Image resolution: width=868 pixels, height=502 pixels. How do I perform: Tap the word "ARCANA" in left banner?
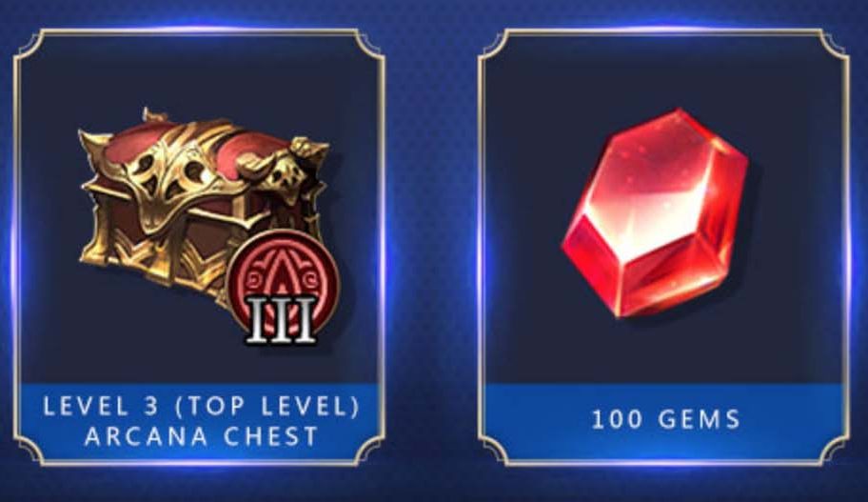click(x=147, y=436)
